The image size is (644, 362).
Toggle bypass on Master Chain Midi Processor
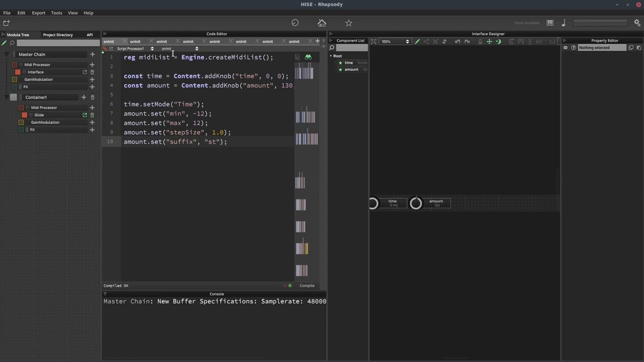21,64
